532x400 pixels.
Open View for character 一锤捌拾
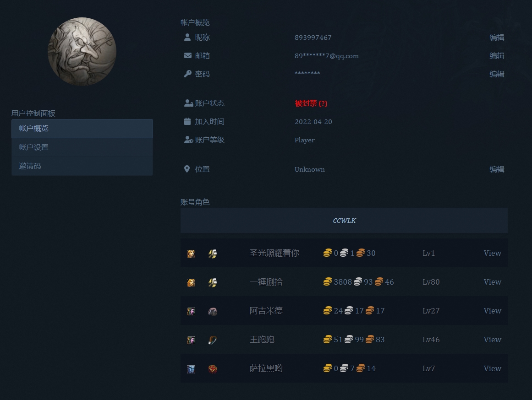pos(492,282)
